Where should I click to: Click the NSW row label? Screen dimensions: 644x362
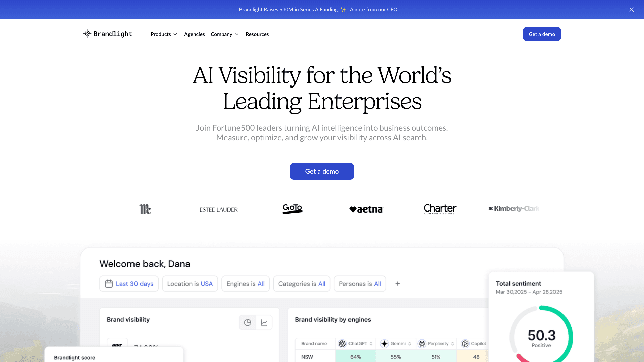pos(307,357)
